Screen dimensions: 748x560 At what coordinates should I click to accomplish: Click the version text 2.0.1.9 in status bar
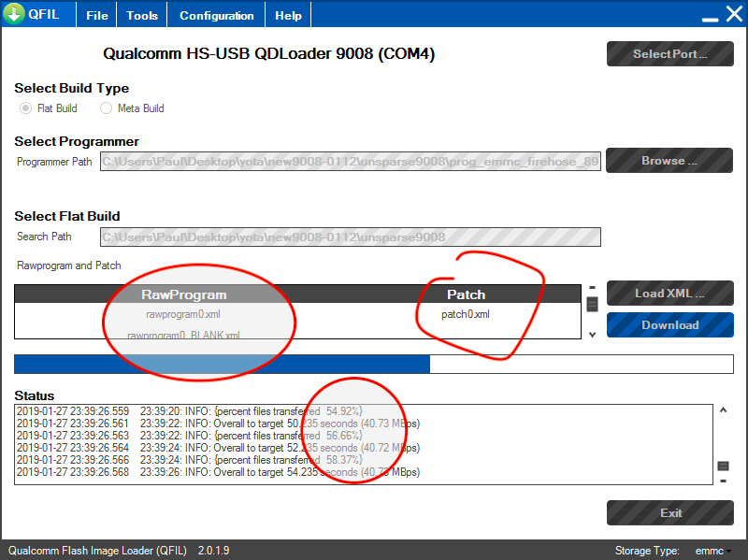pyautogui.click(x=214, y=551)
